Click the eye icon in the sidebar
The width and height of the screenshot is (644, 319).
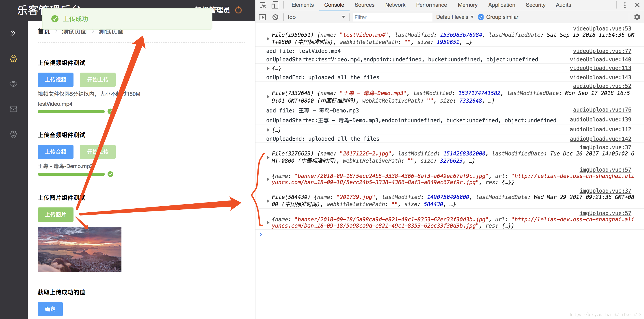click(x=13, y=84)
